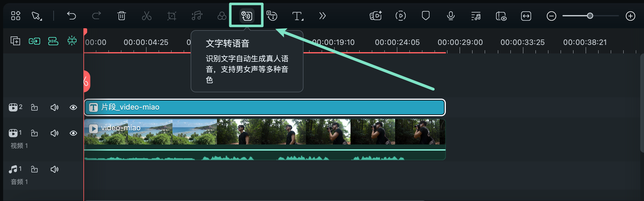Open the audio detach music-note icon
This screenshot has height=201, width=644.
click(197, 16)
